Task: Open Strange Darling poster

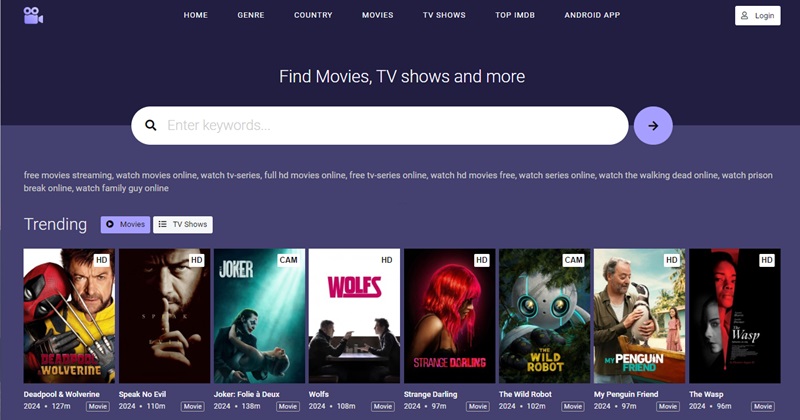Action: (x=449, y=316)
